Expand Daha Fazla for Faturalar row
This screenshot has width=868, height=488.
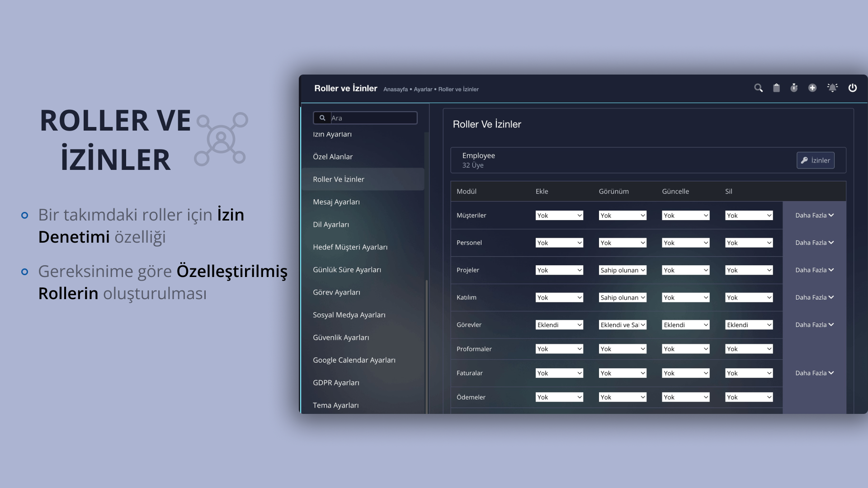pos(814,373)
